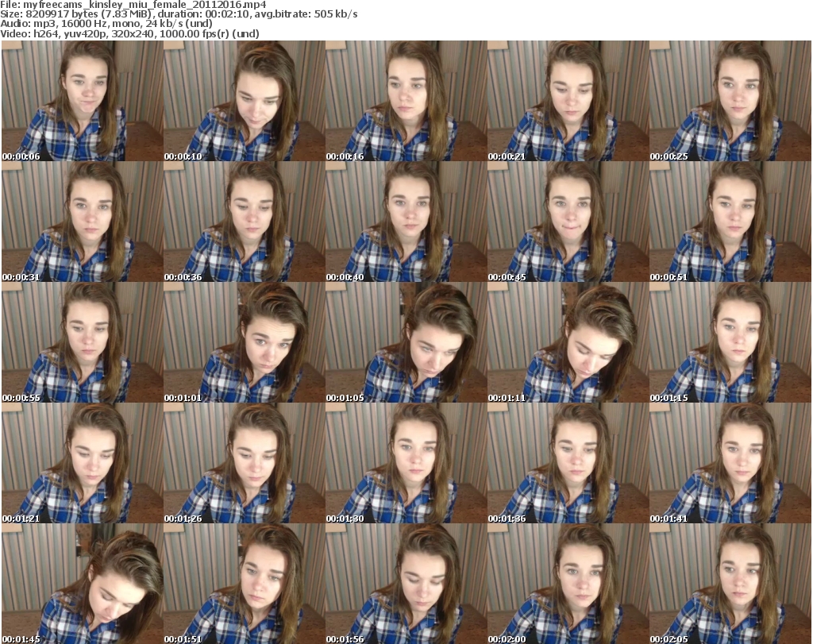
Task: Select the thumbnail frame stamped 00:00:06
Action: pos(83,101)
